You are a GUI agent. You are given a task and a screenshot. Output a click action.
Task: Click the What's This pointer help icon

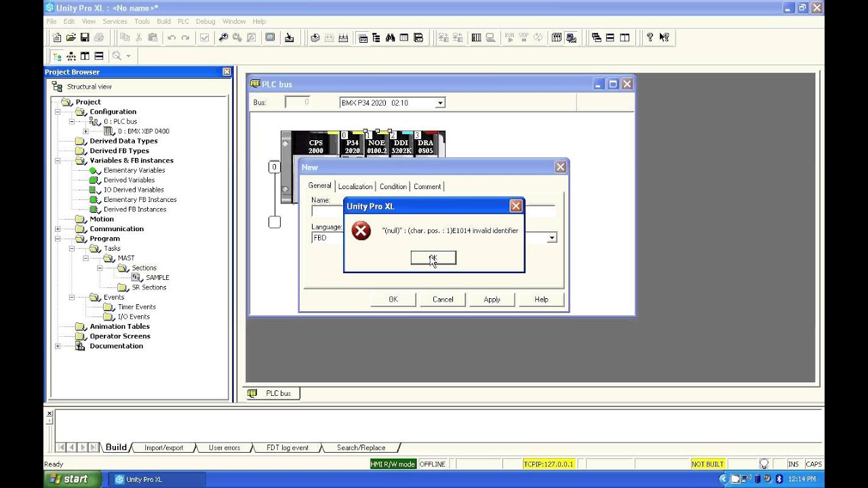click(664, 38)
